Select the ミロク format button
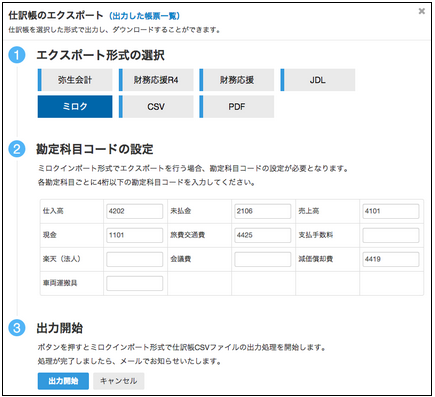Screen dimensions: 435x397 tap(75, 107)
